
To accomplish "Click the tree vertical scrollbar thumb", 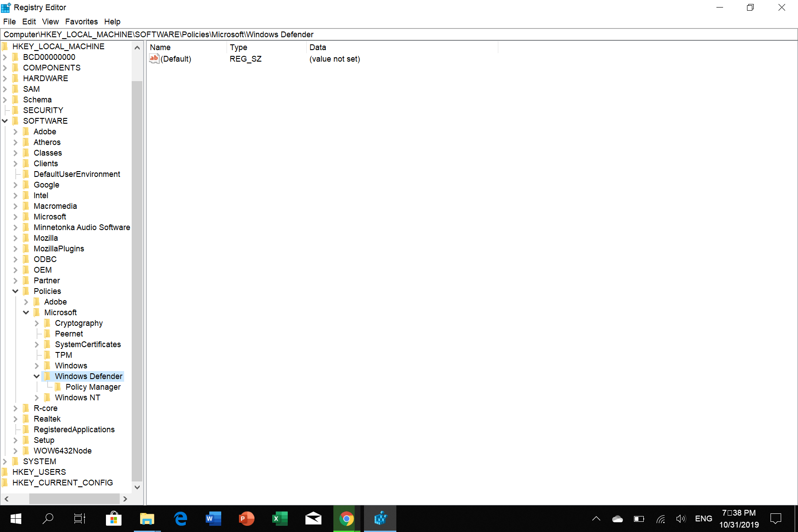I will click(137, 281).
